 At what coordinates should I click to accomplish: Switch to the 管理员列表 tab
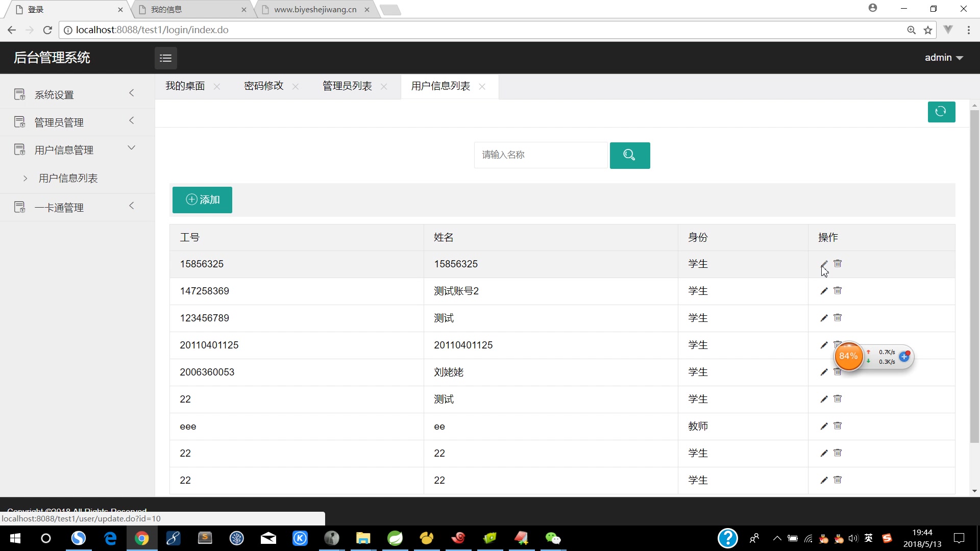tap(346, 86)
